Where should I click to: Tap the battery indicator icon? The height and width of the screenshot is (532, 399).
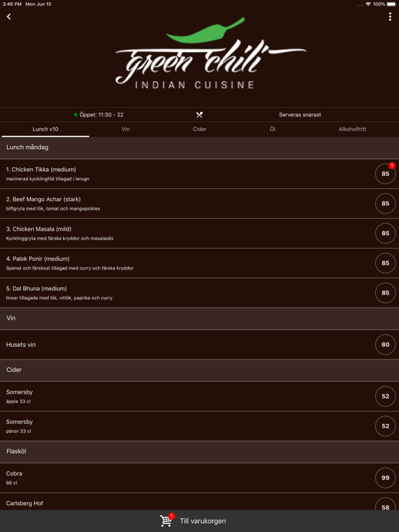tap(391, 4)
